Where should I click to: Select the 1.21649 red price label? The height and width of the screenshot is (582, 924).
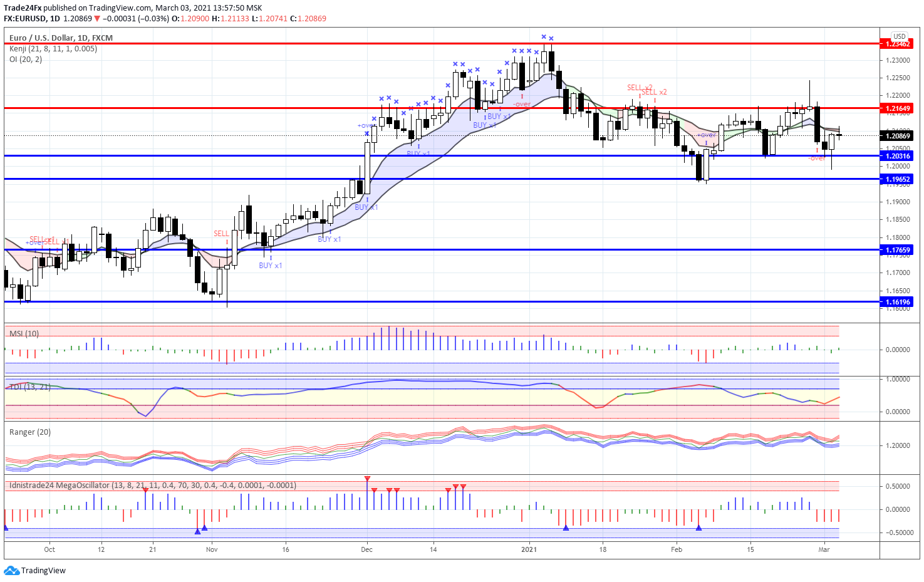tap(896, 108)
